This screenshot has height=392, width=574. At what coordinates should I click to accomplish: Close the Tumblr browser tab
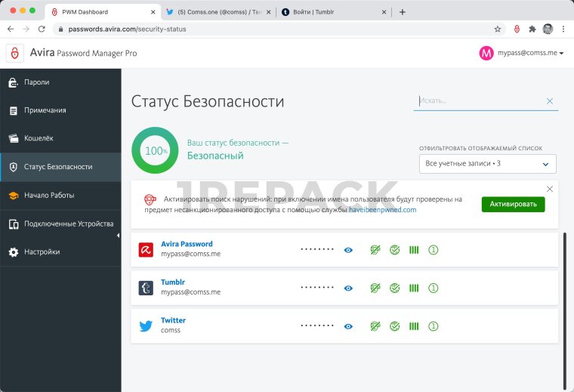tap(384, 12)
